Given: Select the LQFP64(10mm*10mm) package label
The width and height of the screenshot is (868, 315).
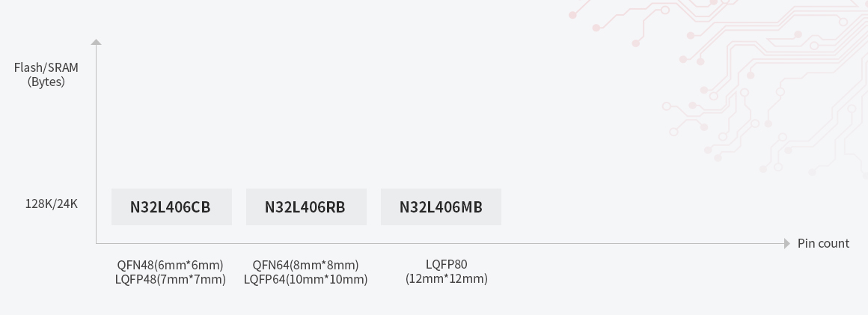Looking at the screenshot, I should [x=305, y=279].
